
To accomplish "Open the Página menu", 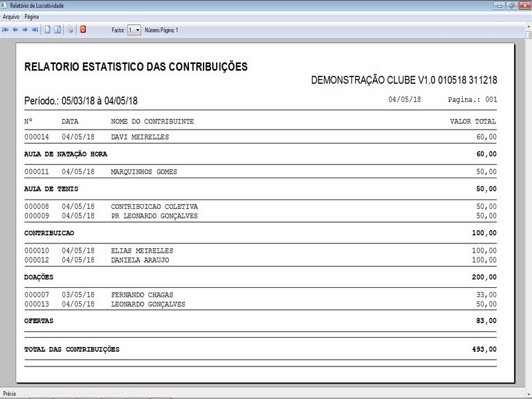I will click(x=31, y=17).
